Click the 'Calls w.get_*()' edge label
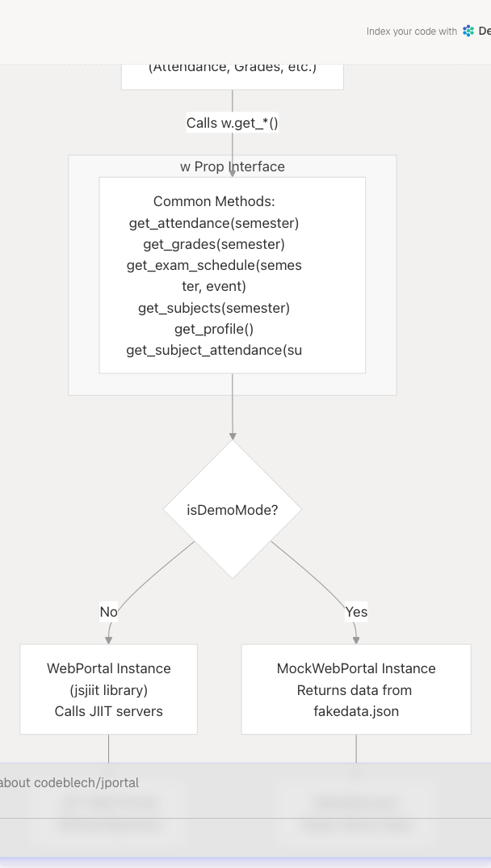The image size is (491, 868). (x=233, y=123)
